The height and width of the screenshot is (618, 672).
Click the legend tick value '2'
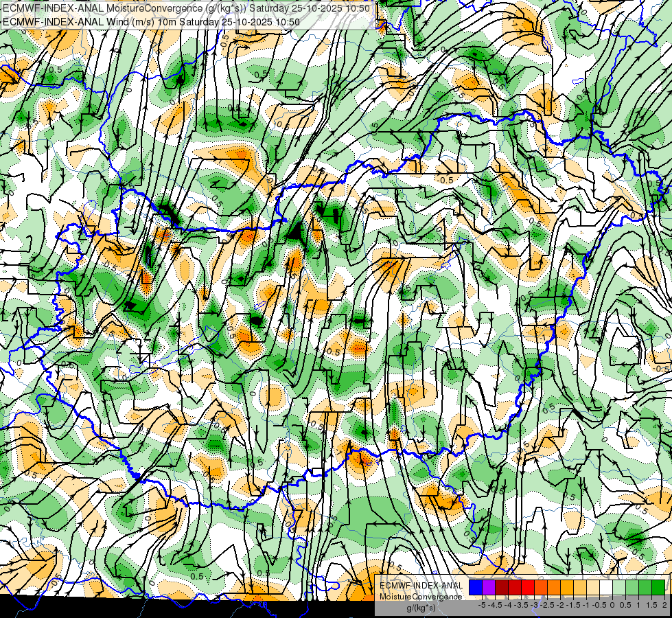(x=664, y=605)
